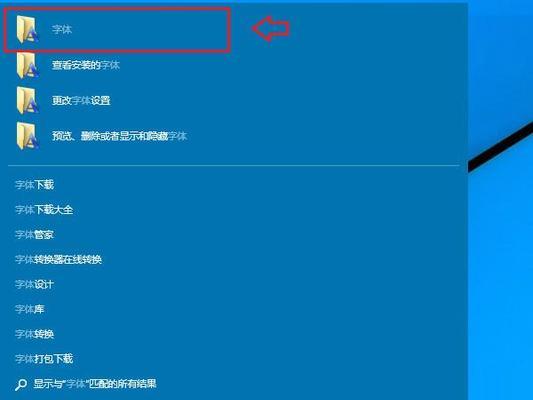Select the 字体设计 suggestion
The width and height of the screenshot is (533, 400).
[x=34, y=284]
